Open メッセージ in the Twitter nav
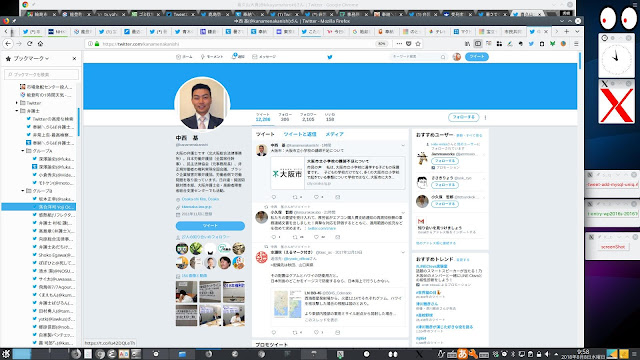This screenshot has width=640, height=360. click(264, 57)
